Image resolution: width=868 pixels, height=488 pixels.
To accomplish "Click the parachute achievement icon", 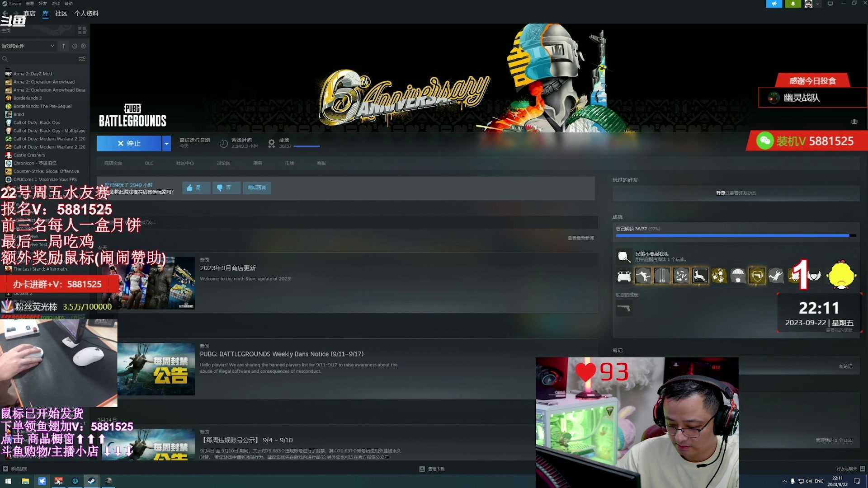I will point(738,276).
